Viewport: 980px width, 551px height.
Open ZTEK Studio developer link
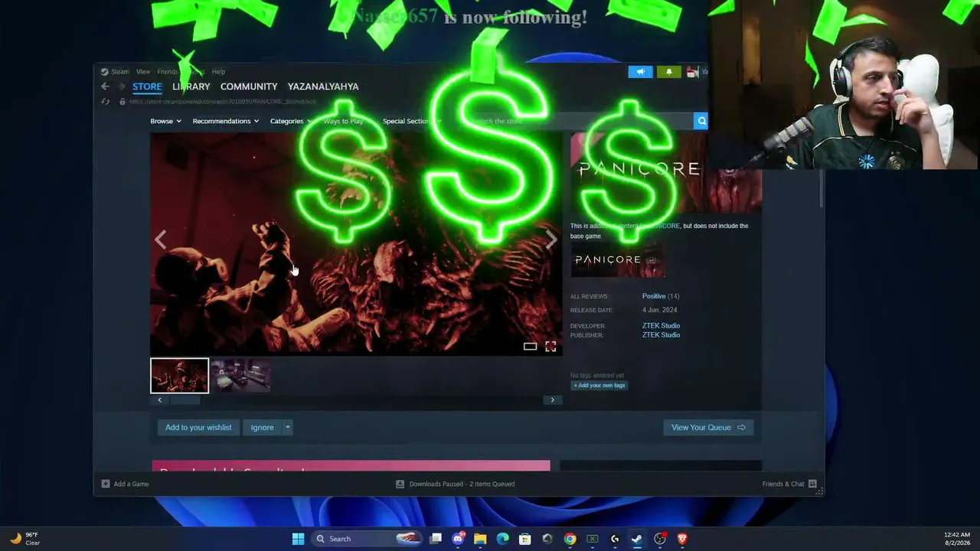tap(661, 326)
